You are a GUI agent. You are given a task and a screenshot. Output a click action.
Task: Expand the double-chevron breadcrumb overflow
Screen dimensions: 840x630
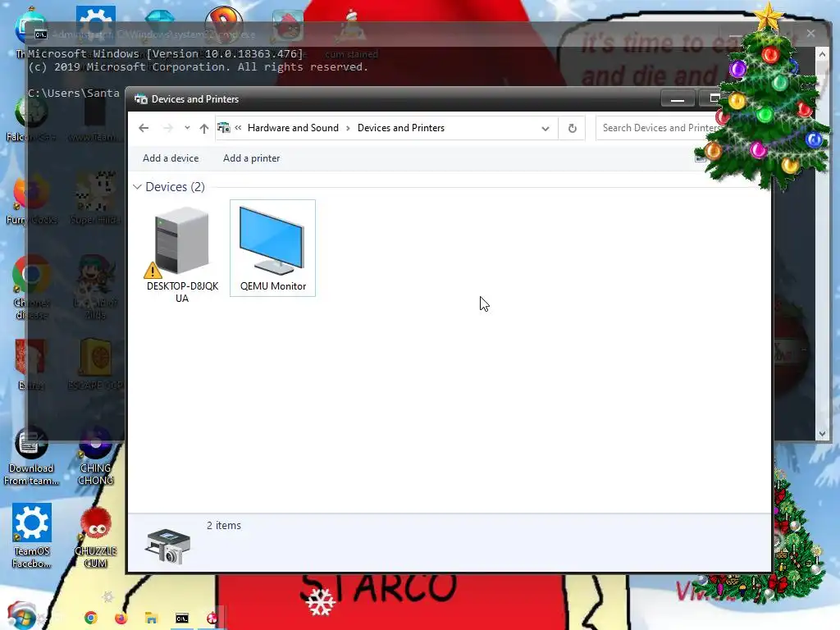(239, 128)
